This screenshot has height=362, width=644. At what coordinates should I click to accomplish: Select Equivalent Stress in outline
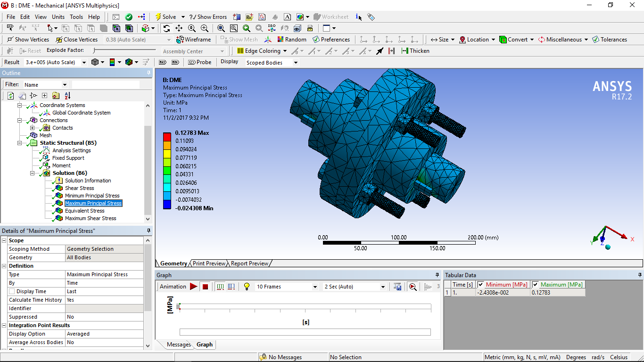tap(84, 211)
